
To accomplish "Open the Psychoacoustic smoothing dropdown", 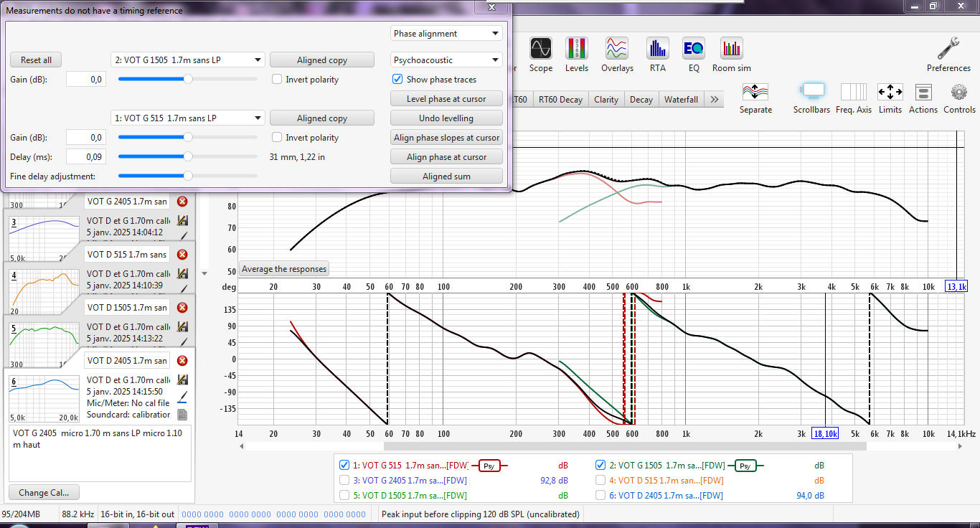I will [x=446, y=60].
